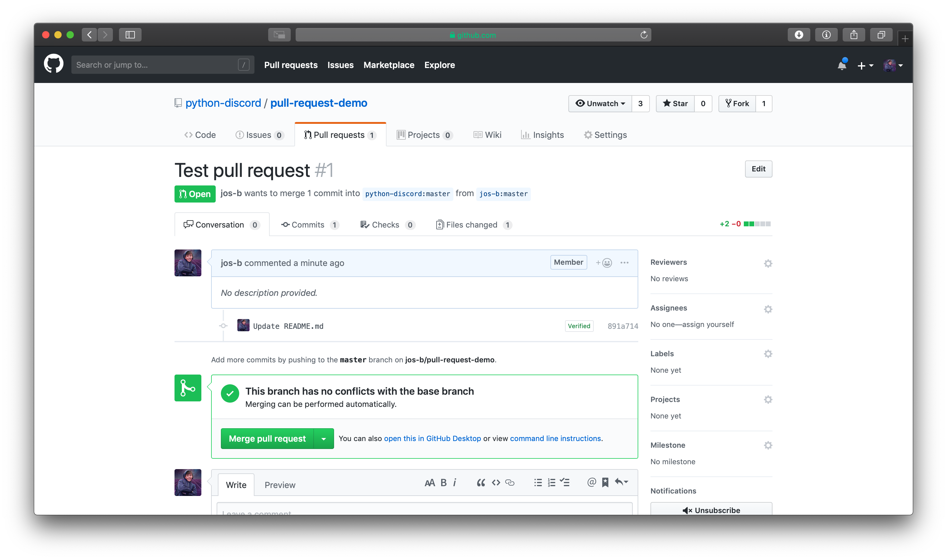Open the Files changed tab
947x560 pixels.
pyautogui.click(x=474, y=224)
